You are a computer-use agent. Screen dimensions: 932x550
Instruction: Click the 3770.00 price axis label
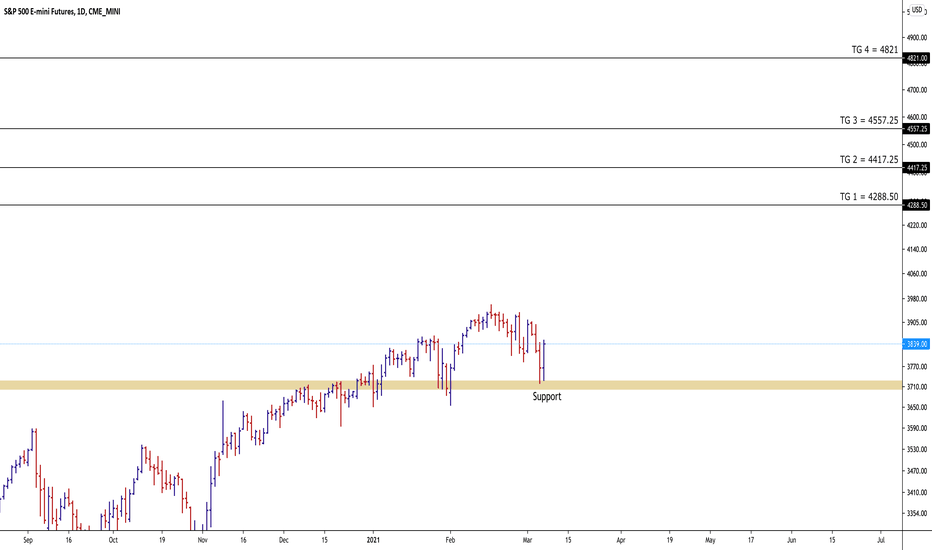click(917, 367)
